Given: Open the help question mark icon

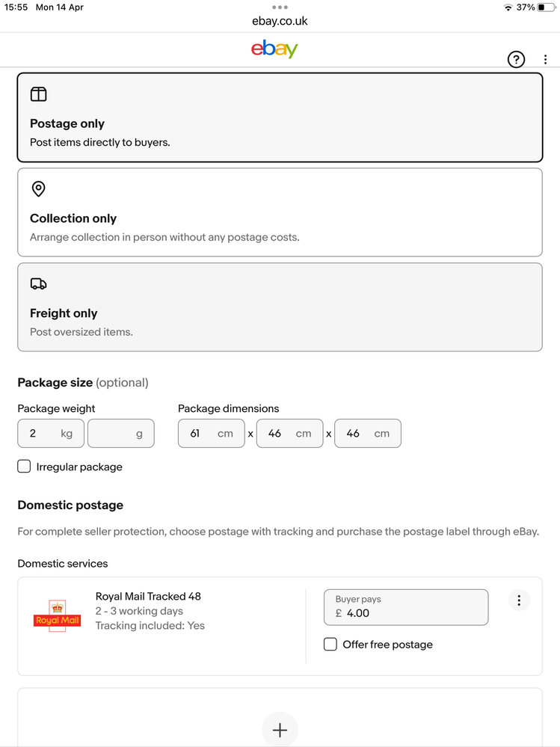Looking at the screenshot, I should point(516,60).
